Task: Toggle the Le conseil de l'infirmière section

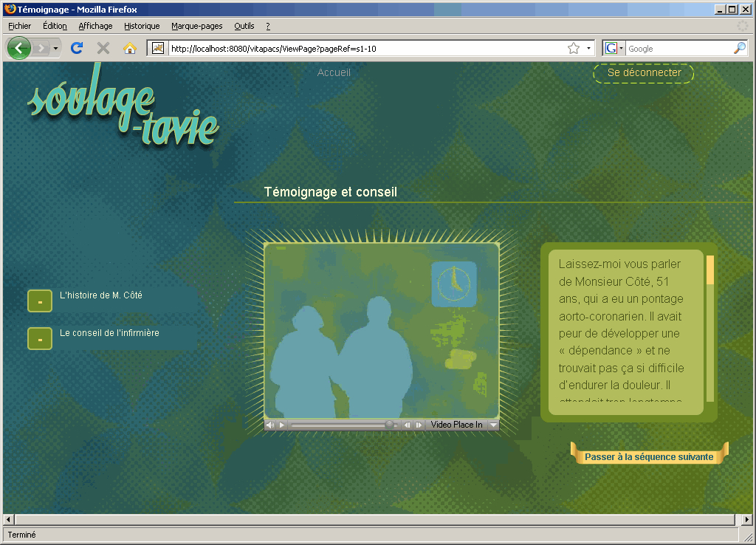Action: pyautogui.click(x=39, y=338)
